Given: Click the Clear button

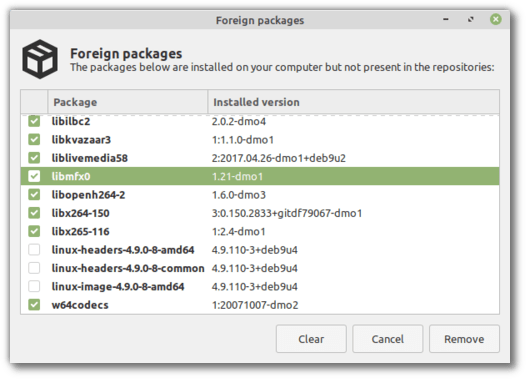Looking at the screenshot, I should [x=311, y=339].
